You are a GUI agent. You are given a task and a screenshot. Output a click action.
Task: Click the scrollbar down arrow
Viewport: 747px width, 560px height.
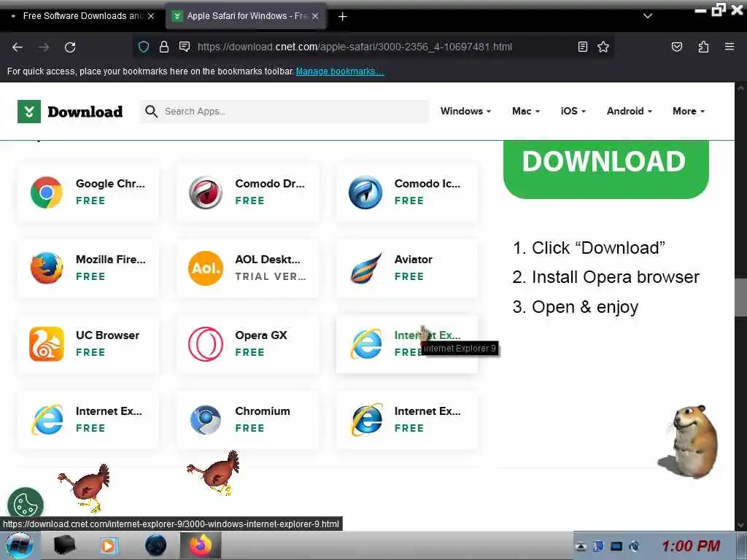[x=740, y=525]
